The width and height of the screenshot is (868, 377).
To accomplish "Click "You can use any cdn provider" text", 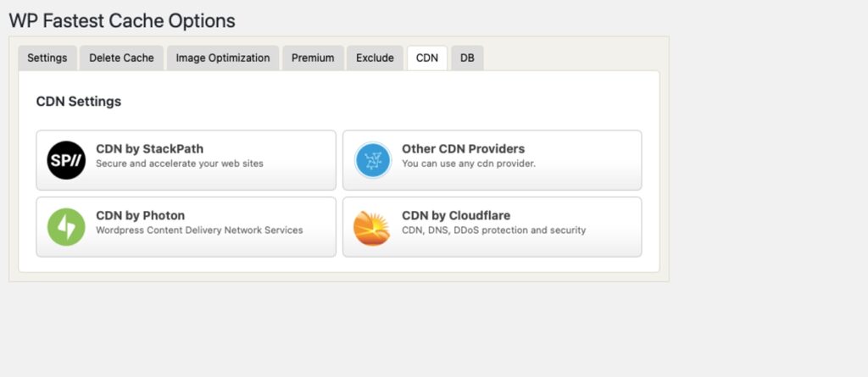I will click(x=468, y=164).
